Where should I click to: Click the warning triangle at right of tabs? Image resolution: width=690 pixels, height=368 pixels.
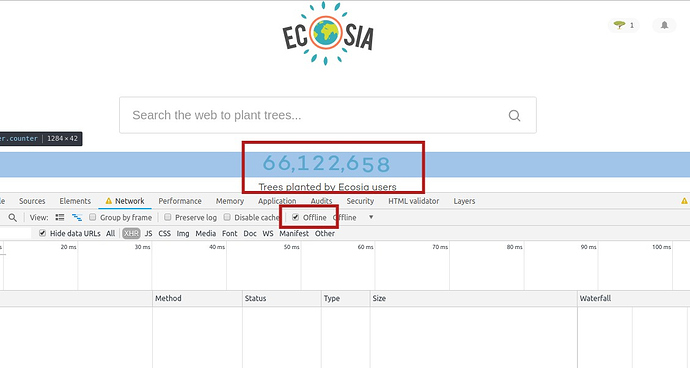[x=684, y=201]
